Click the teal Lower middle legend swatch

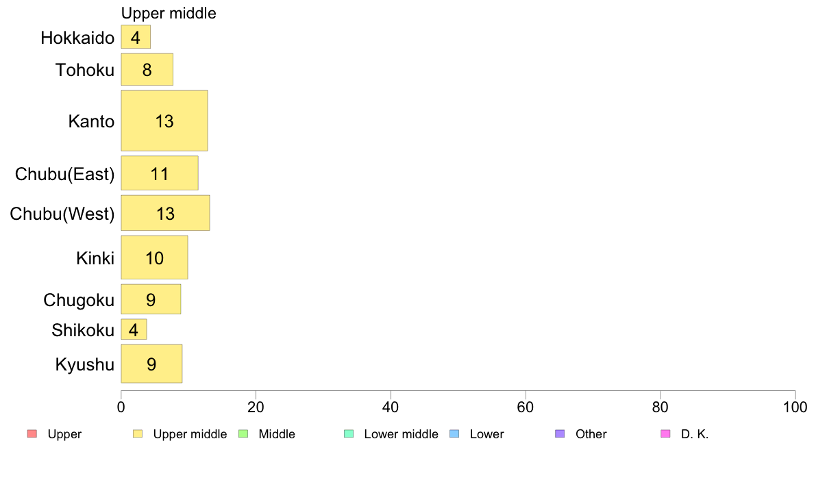pos(349,434)
